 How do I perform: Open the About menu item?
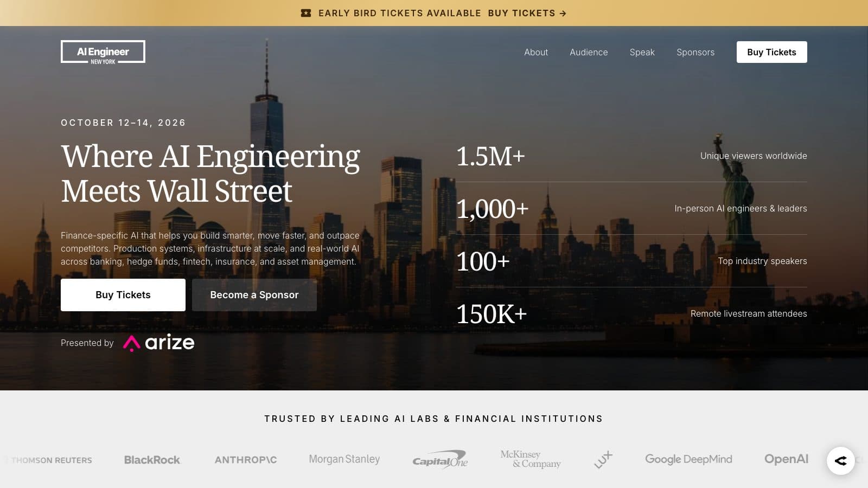coord(536,52)
